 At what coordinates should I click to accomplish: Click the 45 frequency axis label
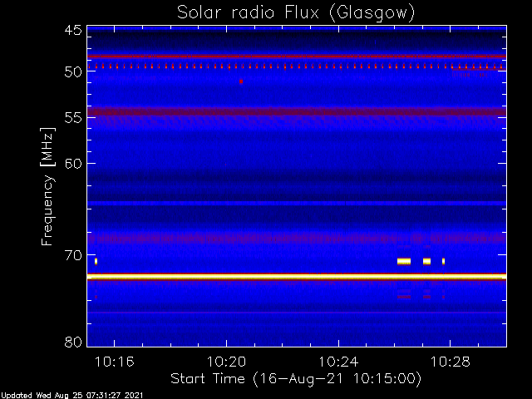73,31
